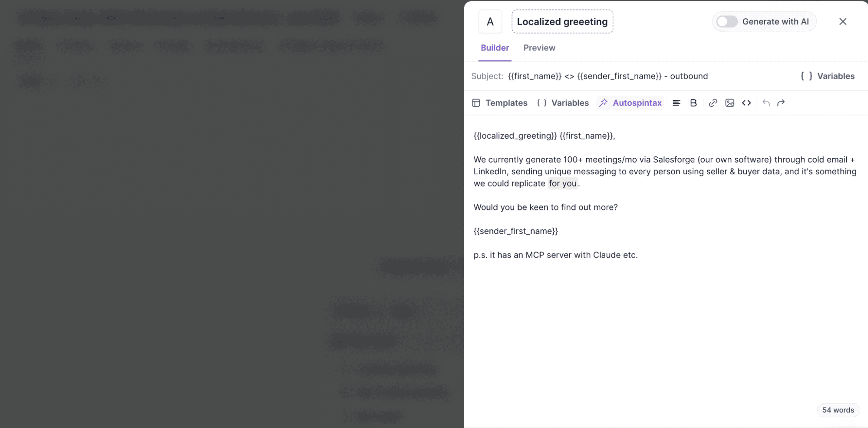
Task: Toggle bold formatting in the editor toolbar
Action: [693, 103]
